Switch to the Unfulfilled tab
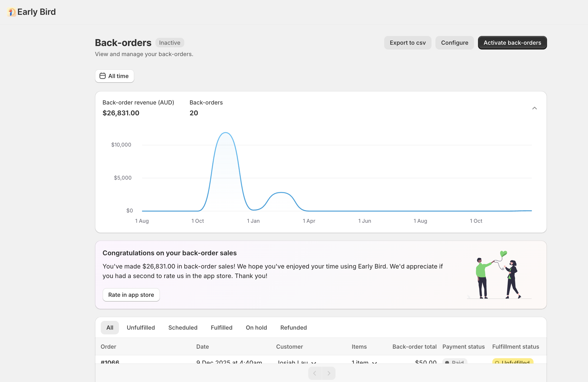 tap(141, 328)
